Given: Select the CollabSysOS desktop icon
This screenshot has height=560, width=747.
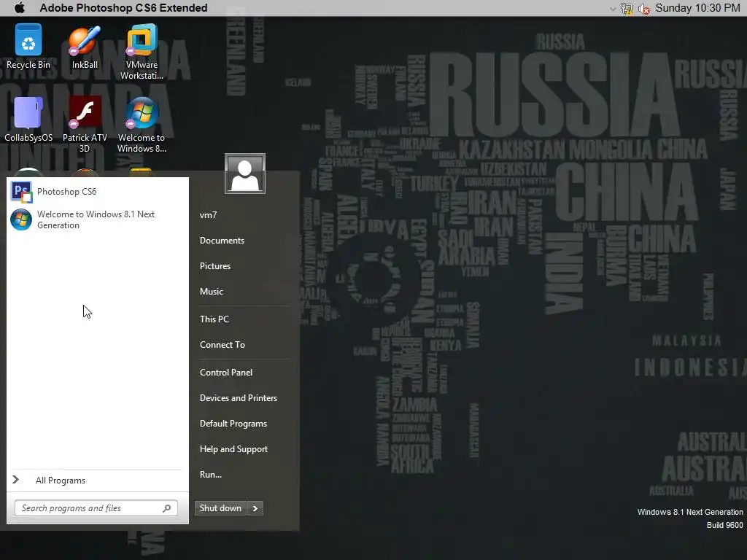Looking at the screenshot, I should [x=28, y=120].
